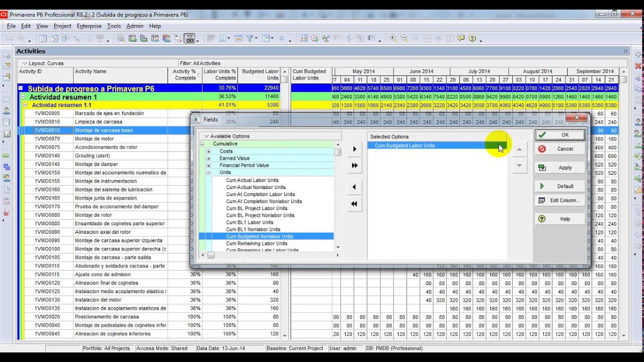Click the Help question mark toolbar icon

tap(472, 39)
